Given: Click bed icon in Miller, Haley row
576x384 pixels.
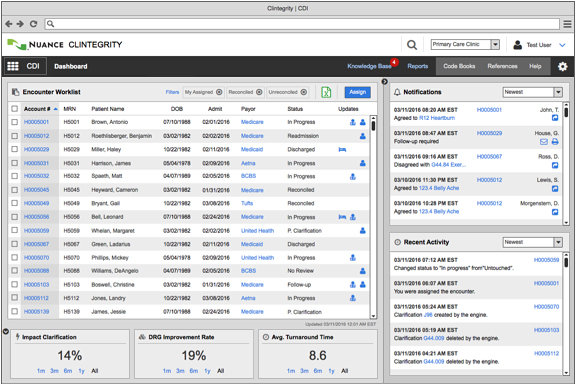Looking at the screenshot, I should pyautogui.click(x=342, y=150).
